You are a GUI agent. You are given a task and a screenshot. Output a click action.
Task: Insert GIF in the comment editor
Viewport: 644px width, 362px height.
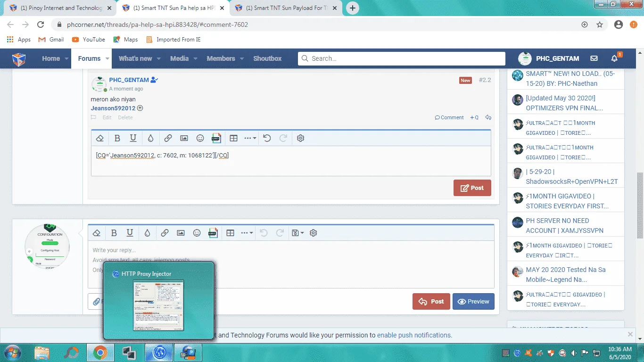(x=216, y=138)
